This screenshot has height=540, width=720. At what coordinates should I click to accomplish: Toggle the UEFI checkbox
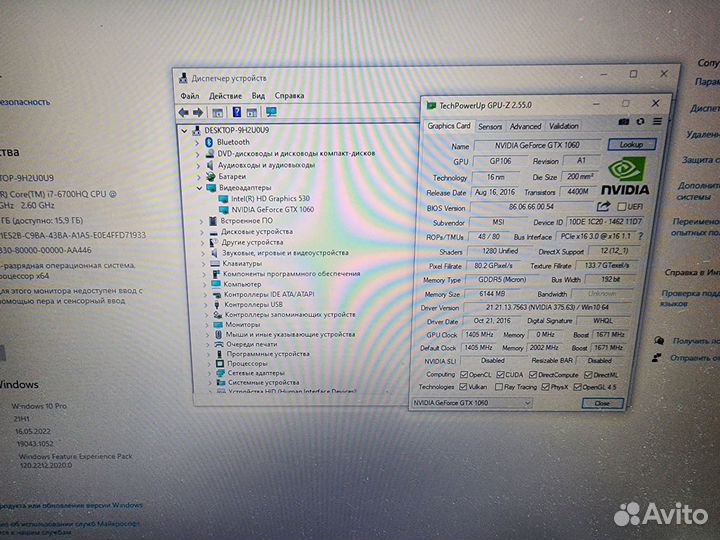(x=622, y=207)
